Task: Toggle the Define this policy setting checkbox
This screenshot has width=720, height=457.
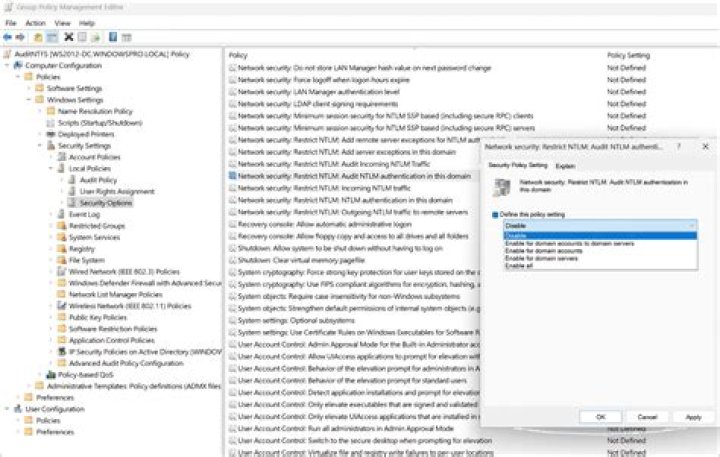Action: [x=495, y=214]
